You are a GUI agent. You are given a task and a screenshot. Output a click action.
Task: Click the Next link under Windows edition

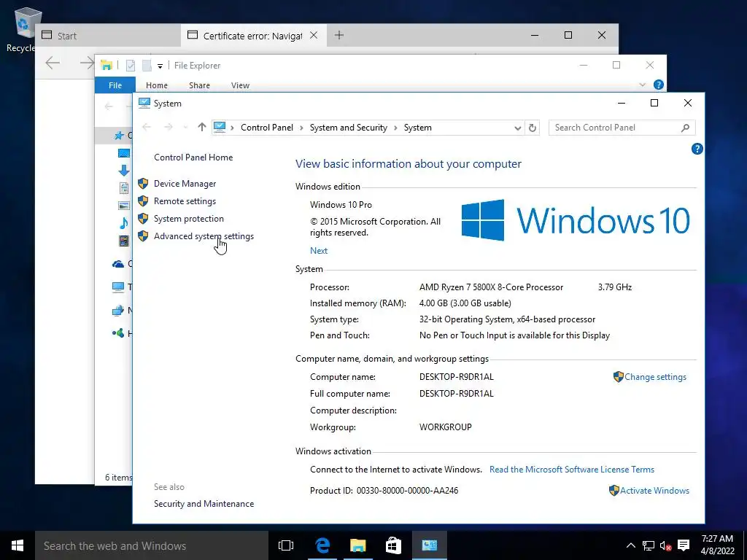319,251
